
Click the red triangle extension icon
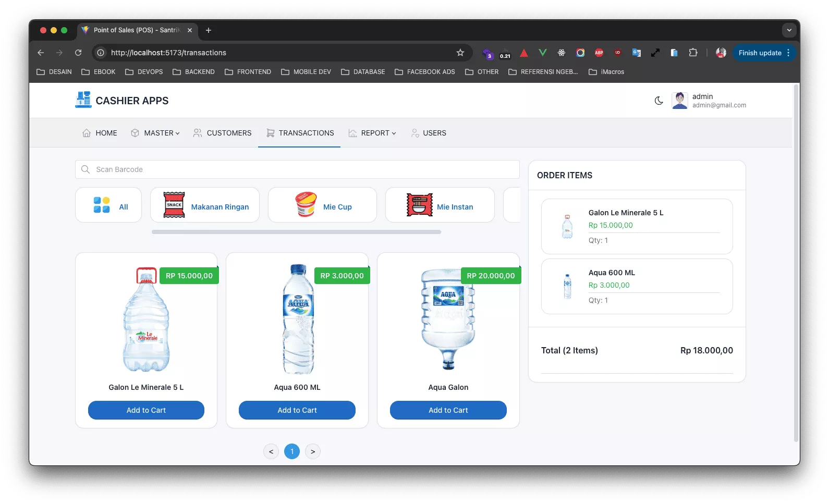[x=524, y=53]
